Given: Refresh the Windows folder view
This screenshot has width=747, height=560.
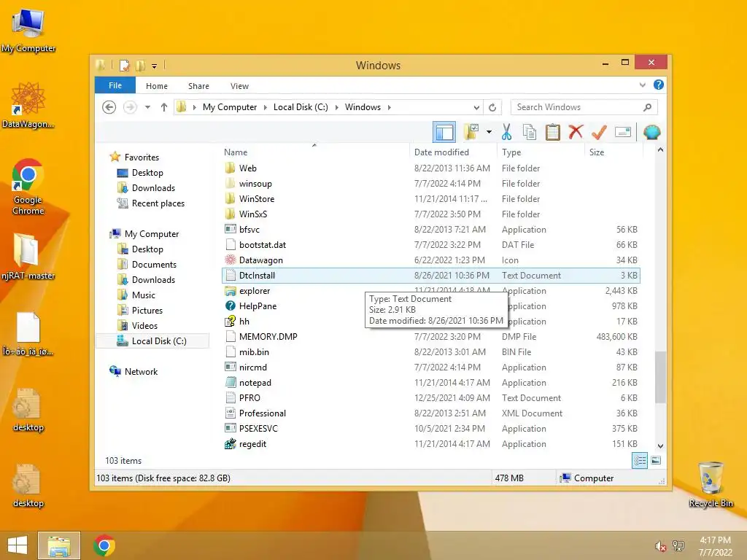Looking at the screenshot, I should click(492, 107).
